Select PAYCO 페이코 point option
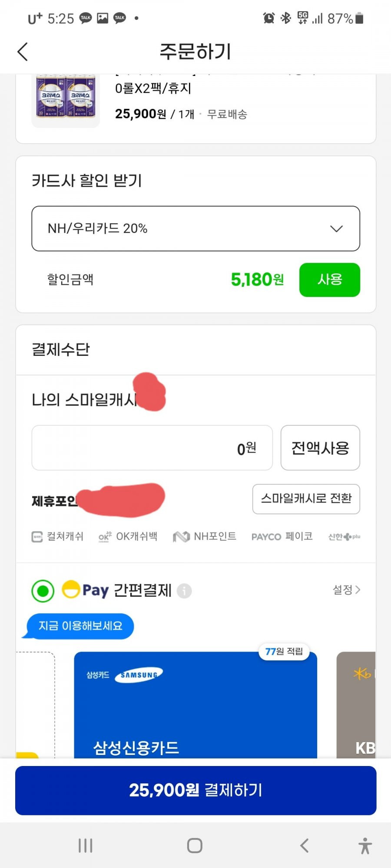 coord(282,536)
